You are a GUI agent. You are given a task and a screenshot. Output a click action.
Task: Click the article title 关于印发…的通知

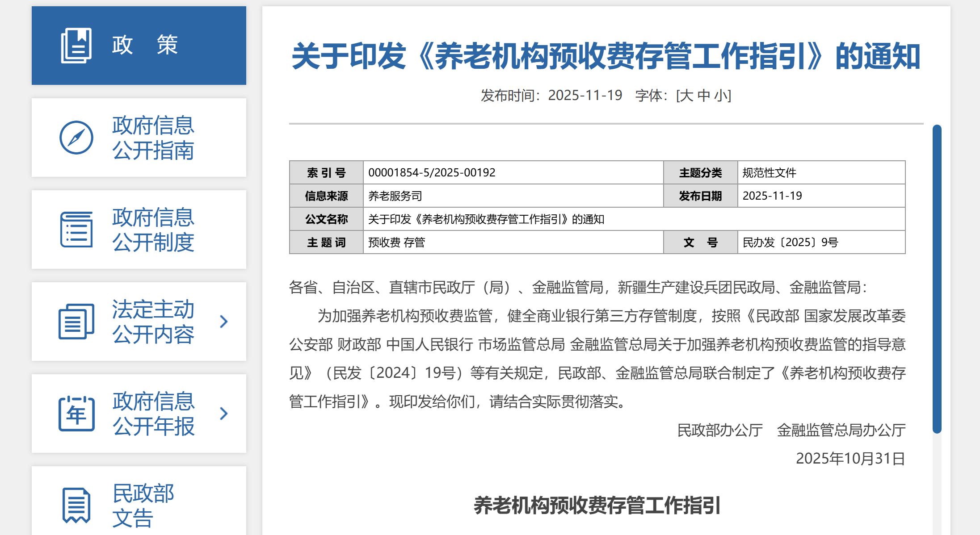click(606, 56)
